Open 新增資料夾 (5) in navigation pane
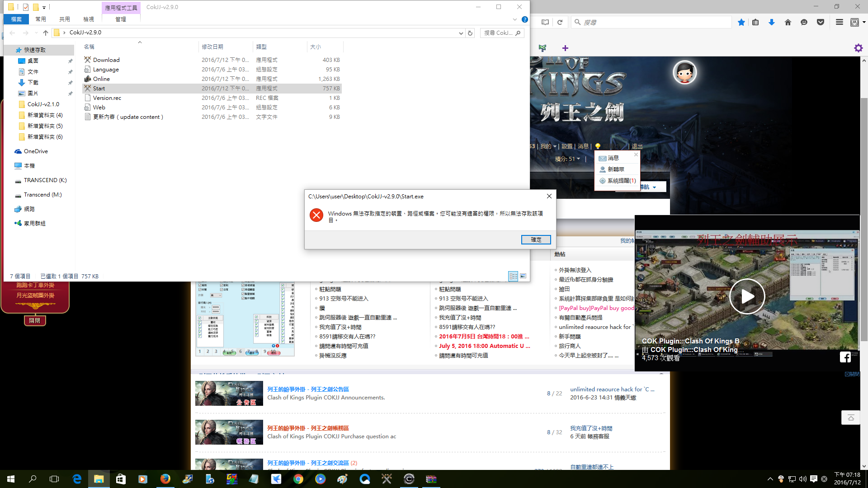This screenshot has width=868, height=488. coord(45,126)
